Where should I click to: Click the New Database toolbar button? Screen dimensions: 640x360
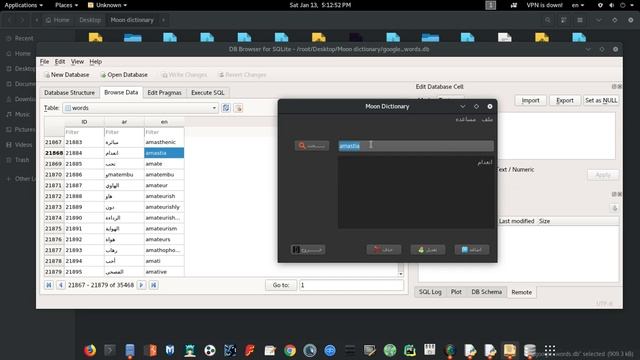67,75
